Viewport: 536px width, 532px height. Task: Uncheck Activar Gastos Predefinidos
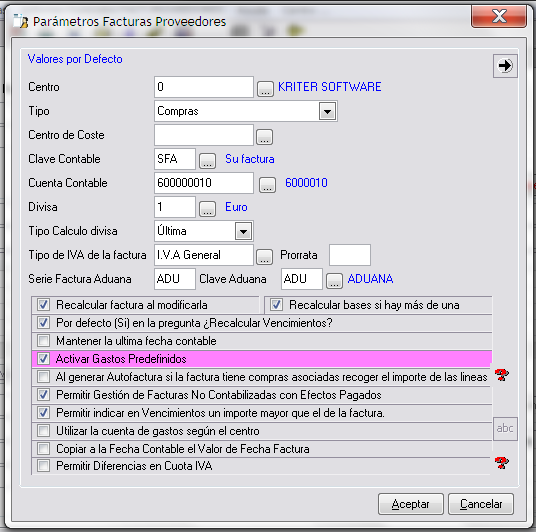click(x=43, y=359)
